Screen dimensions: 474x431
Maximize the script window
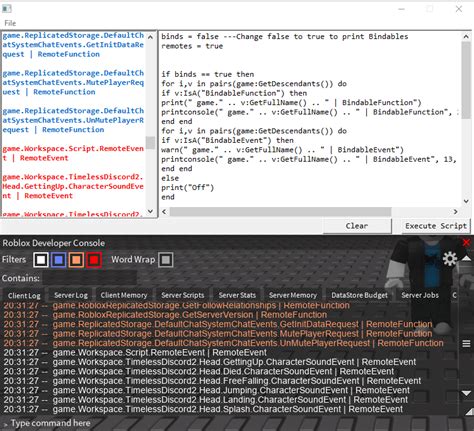tap(430, 9)
